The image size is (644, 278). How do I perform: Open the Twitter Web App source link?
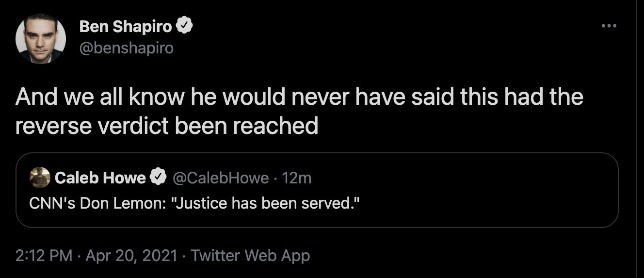point(250,255)
